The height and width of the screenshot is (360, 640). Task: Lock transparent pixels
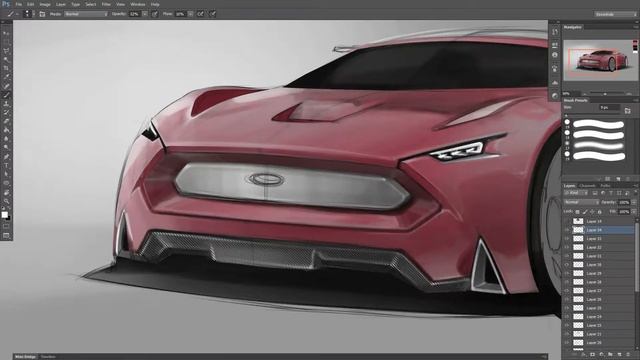coord(577,212)
